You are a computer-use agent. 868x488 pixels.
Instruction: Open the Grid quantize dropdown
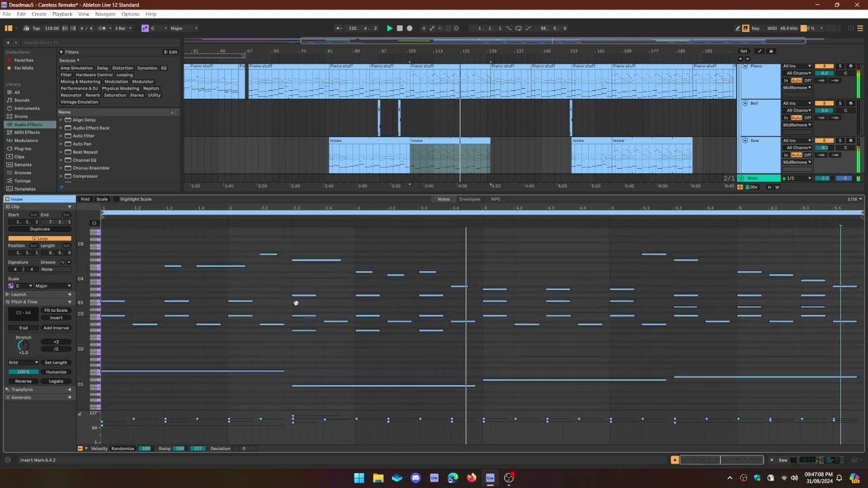[23, 363]
